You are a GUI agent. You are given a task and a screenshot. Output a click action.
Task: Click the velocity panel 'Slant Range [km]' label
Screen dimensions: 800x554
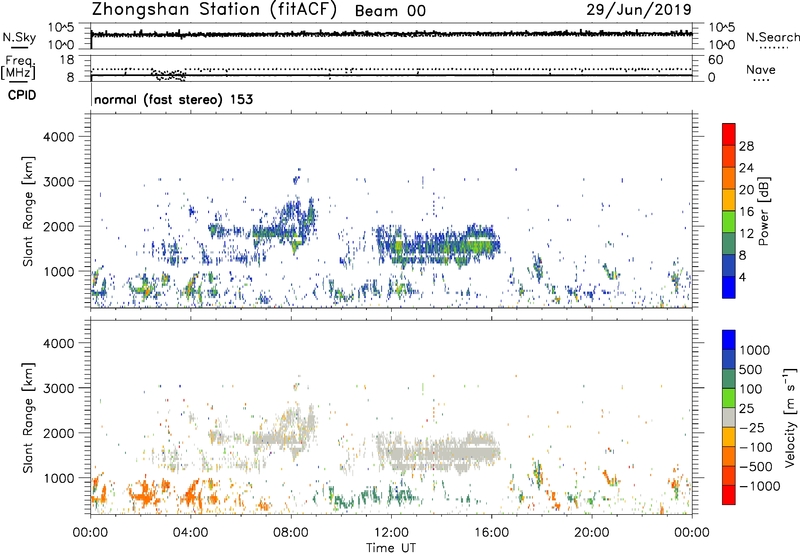tap(28, 418)
